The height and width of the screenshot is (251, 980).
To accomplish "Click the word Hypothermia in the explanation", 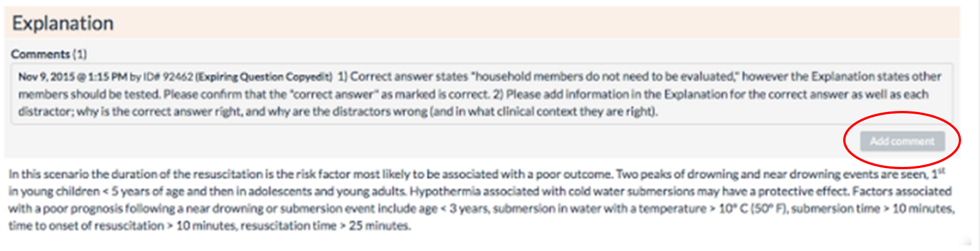I will (448, 192).
